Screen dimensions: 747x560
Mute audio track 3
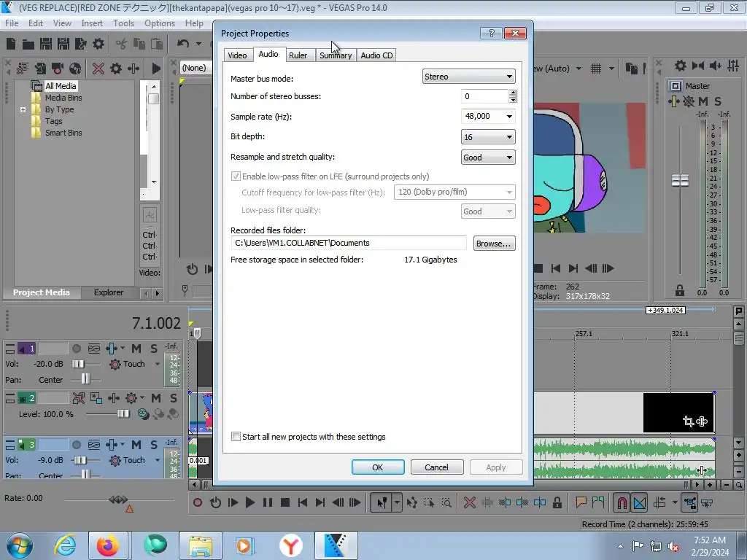click(x=136, y=445)
